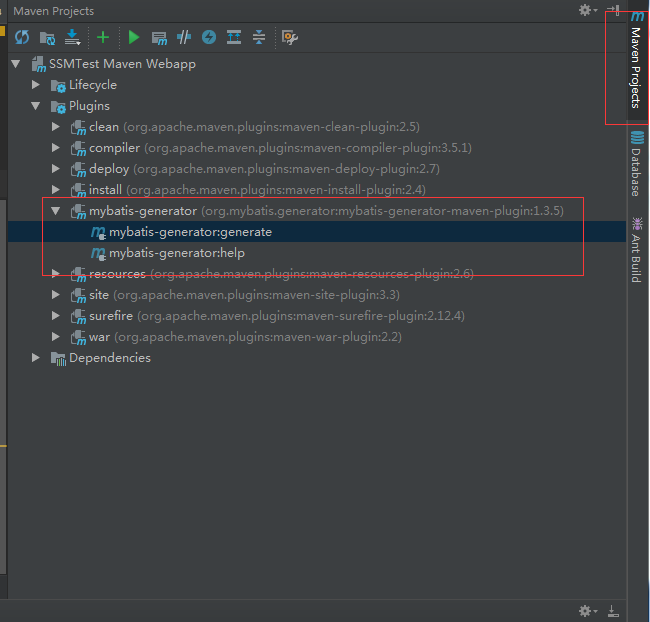Screen dimensions: 650x622
Task: Collapse the mybatis-generator plugin arrow
Action: pos(56,211)
